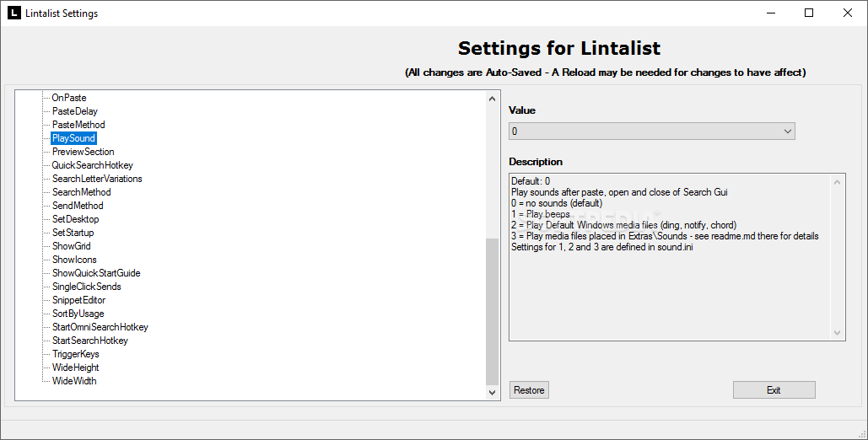
Task: Select the StartOmniSearchHotkey setting
Action: 100,326
